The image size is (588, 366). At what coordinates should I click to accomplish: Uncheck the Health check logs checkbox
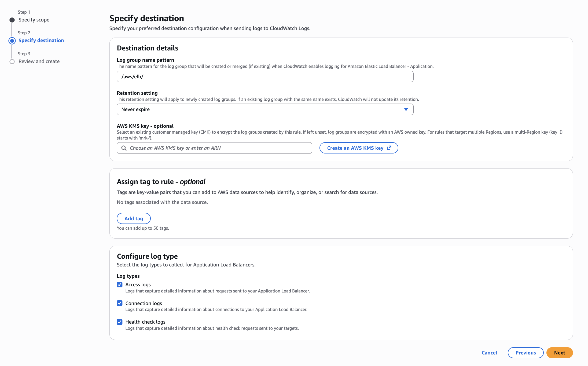(120, 322)
